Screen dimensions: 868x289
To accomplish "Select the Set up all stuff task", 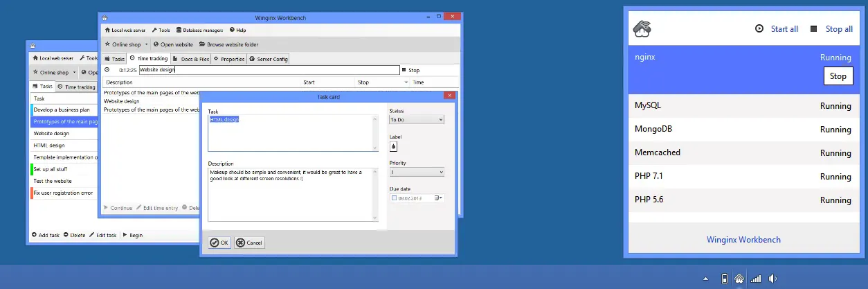I will (x=64, y=168).
